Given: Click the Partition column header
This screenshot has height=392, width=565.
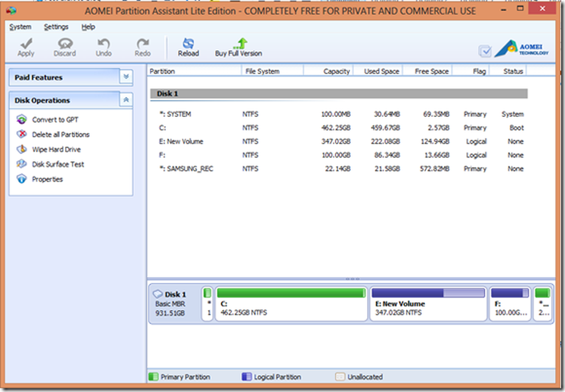Looking at the screenshot, I should [194, 71].
